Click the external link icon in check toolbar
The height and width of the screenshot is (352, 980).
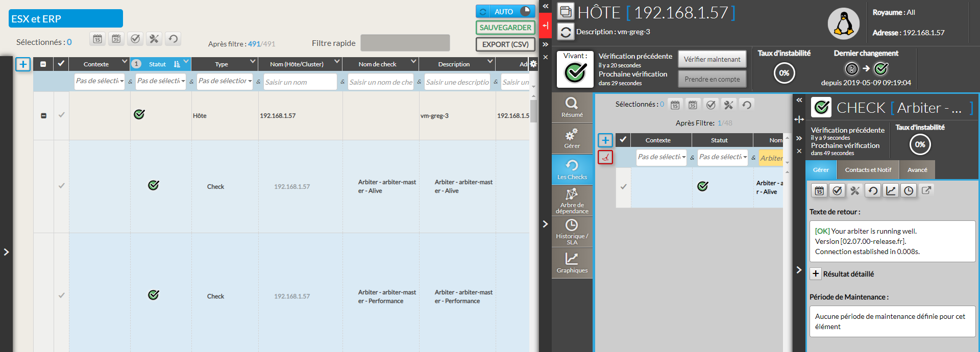tap(926, 190)
